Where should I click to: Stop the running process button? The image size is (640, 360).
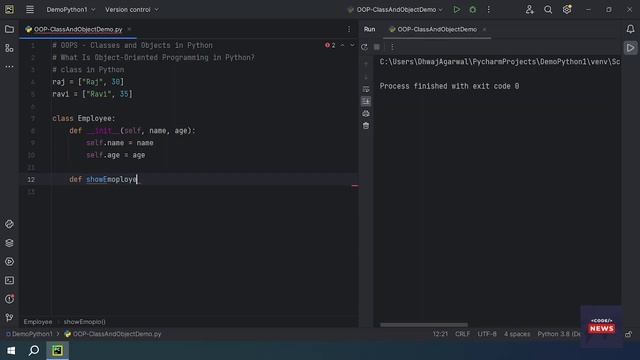click(x=377, y=47)
